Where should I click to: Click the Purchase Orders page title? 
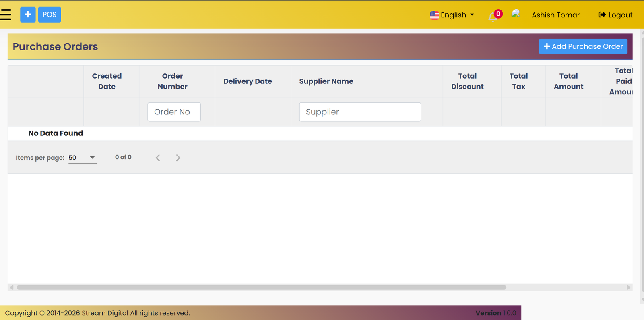pyautogui.click(x=55, y=47)
